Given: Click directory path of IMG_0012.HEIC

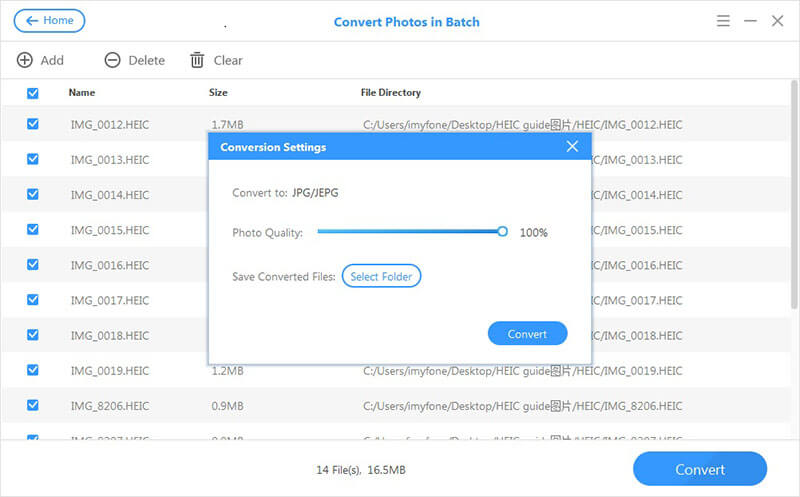Looking at the screenshot, I should point(522,125).
